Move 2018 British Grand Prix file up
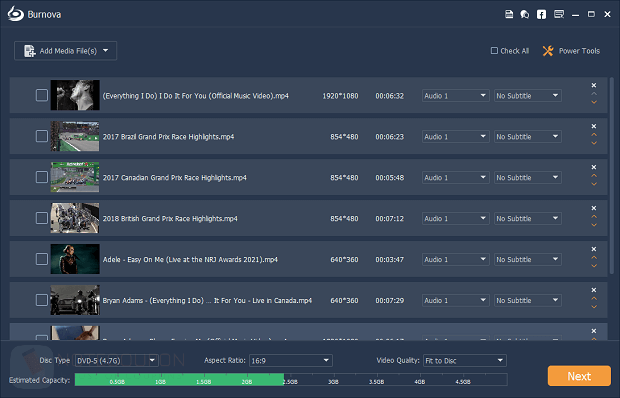The image size is (620, 398). tap(594, 216)
